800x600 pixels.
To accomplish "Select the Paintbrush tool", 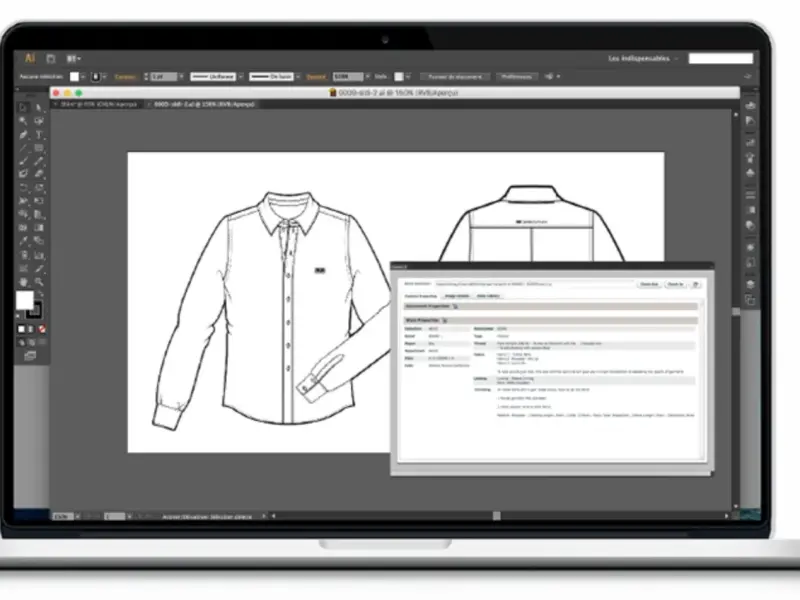I will pyautogui.click(x=23, y=161).
